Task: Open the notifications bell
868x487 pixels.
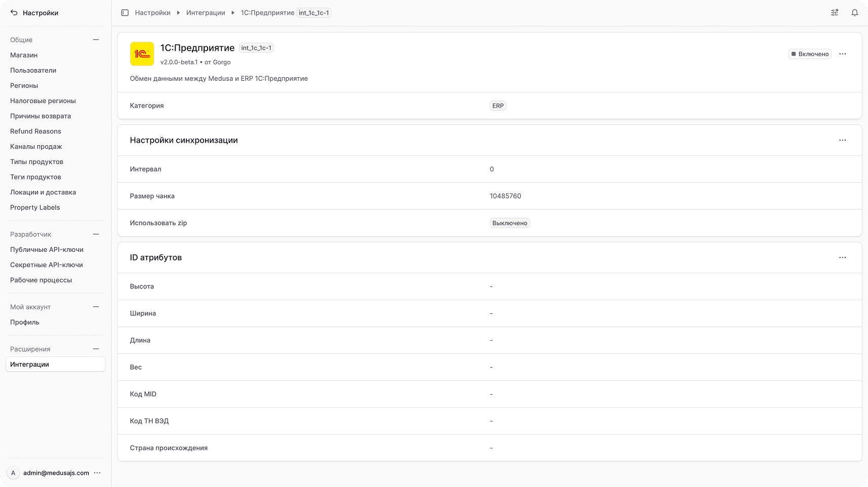Action: pos(855,13)
